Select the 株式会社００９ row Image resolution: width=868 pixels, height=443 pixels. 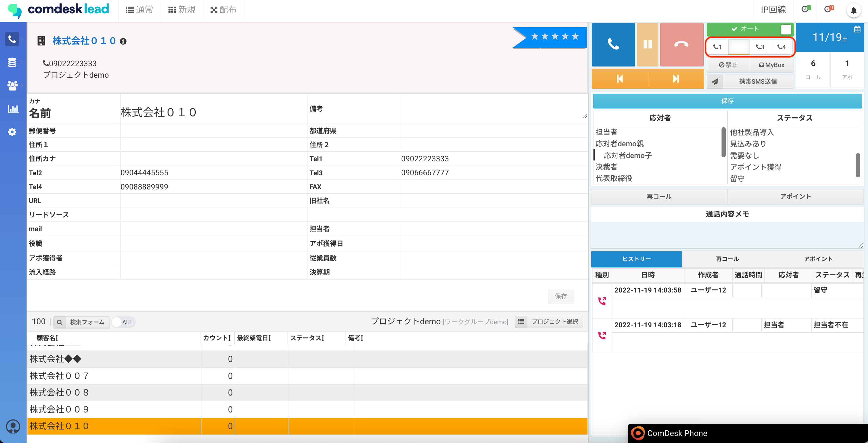pos(307,409)
